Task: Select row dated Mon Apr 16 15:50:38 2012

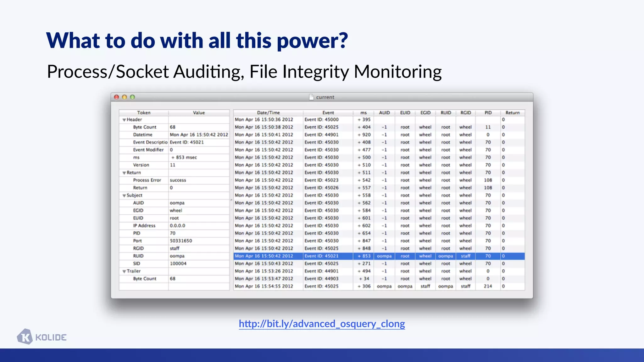Action: (x=379, y=127)
